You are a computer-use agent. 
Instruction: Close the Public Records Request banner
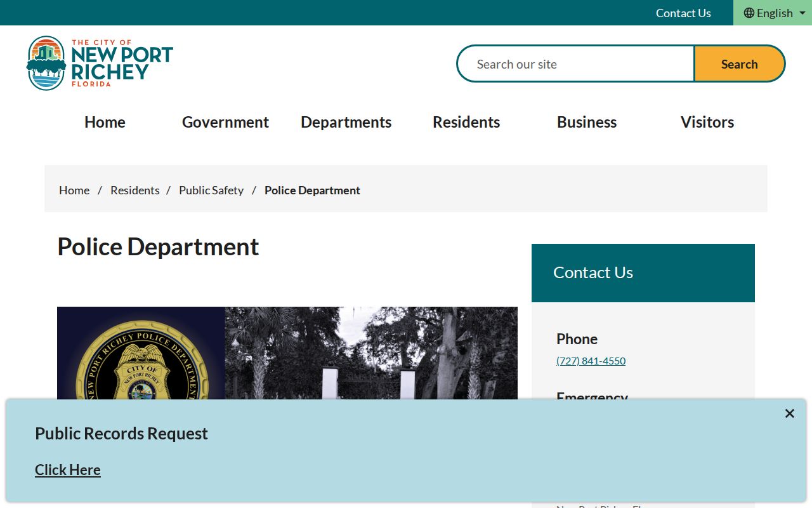pyautogui.click(x=789, y=413)
